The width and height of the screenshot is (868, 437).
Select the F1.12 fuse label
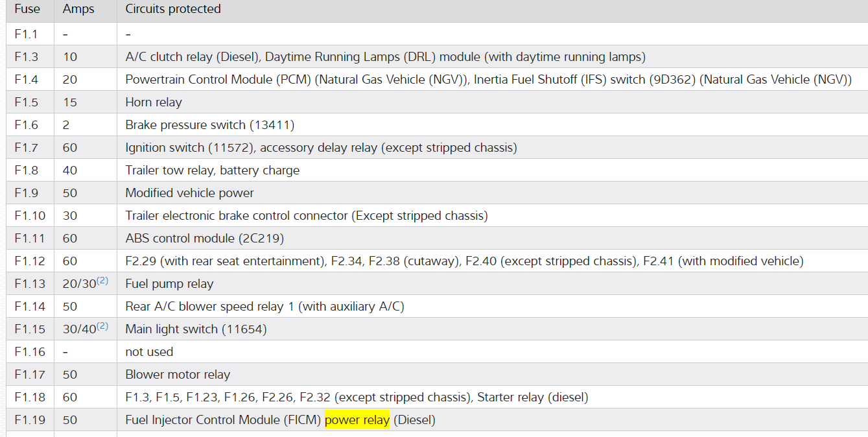(x=30, y=261)
